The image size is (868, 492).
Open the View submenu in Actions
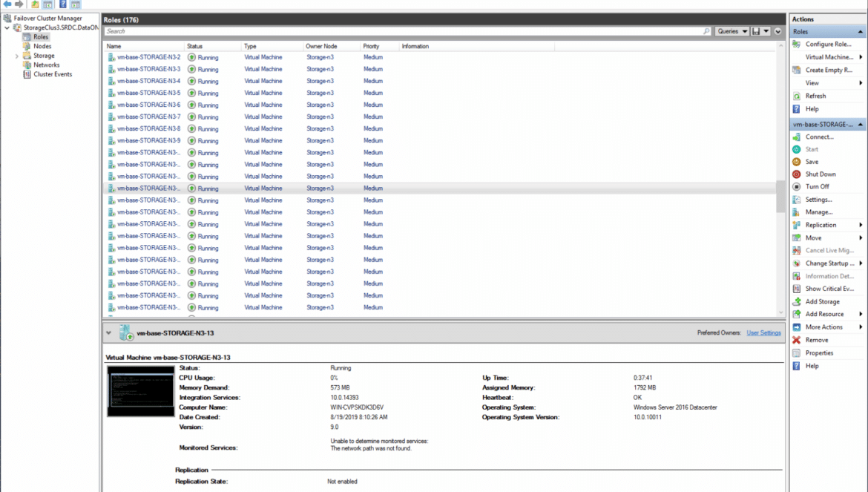coord(829,83)
